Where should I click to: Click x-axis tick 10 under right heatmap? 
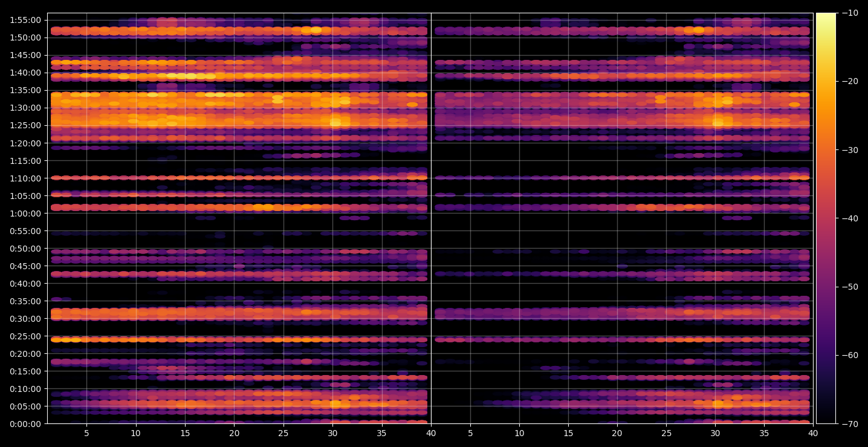point(519,434)
